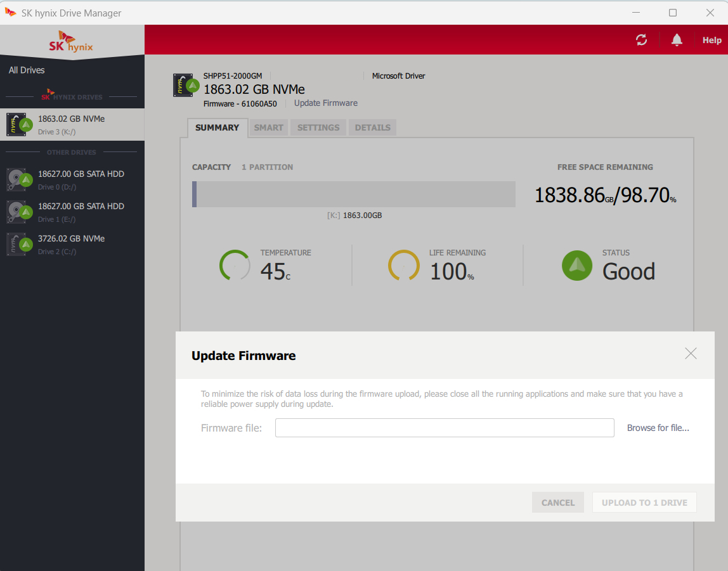The image size is (728, 571).
Task: Click the SHPP51-2000GM model text
Action: (233, 75)
